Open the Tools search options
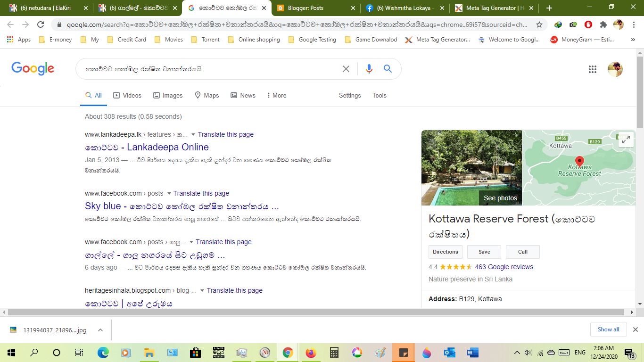644x362 pixels. [380, 95]
